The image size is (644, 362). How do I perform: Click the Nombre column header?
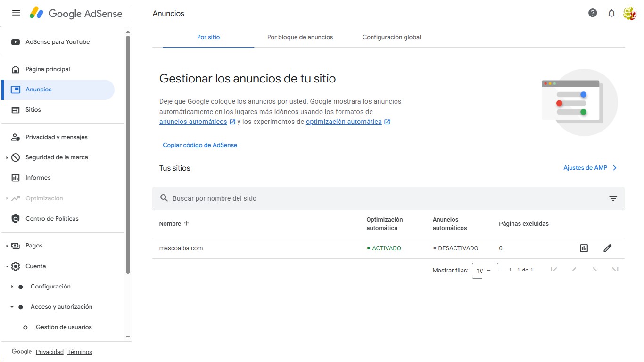170,224
